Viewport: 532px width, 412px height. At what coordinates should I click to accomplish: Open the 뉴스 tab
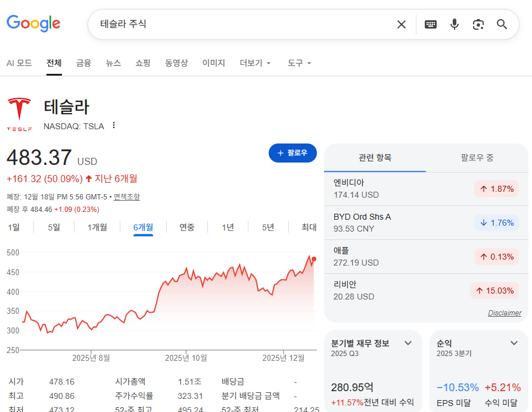pyautogui.click(x=113, y=63)
